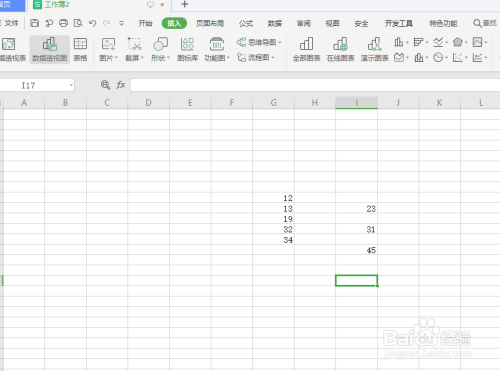Open Online Charts (在线图表)

point(340,49)
